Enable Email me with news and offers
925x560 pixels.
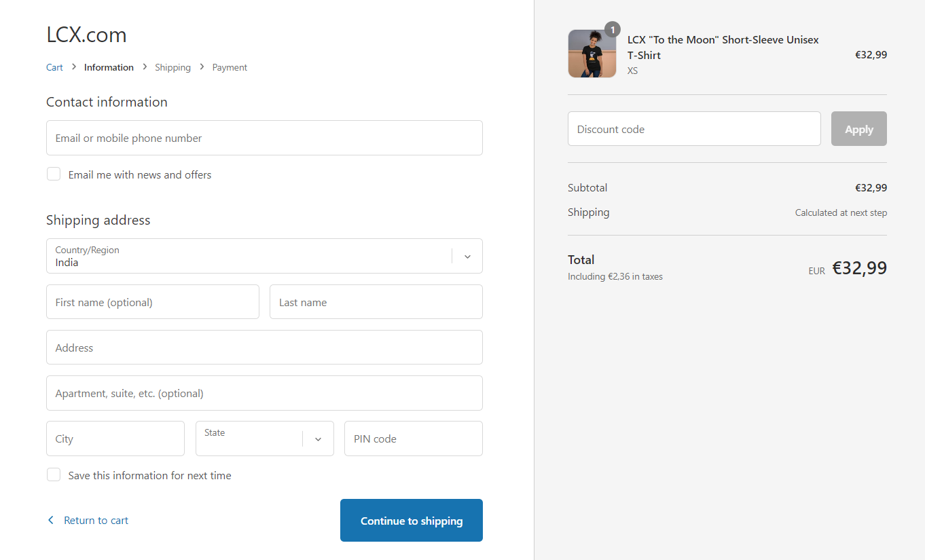(x=54, y=174)
